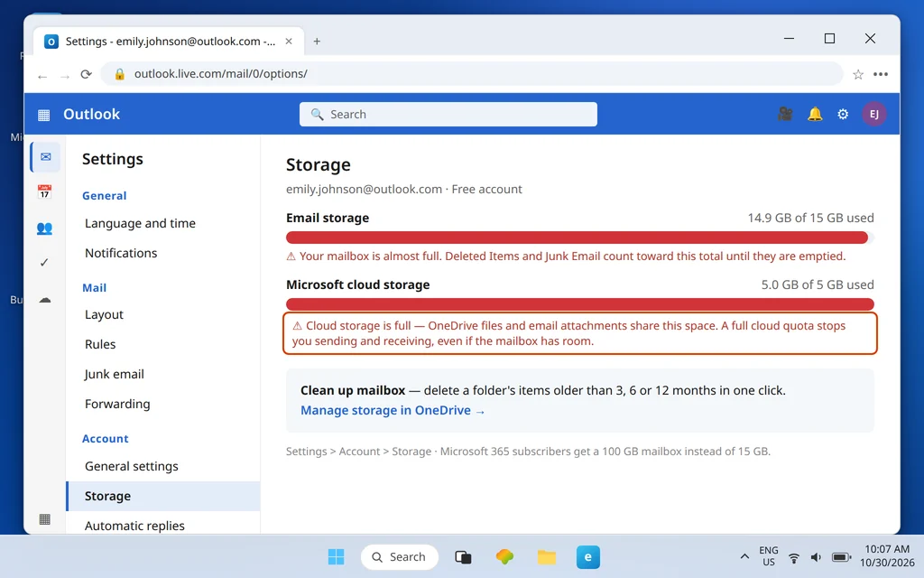Click '14.9 GB of 15 GB used' text
The image size is (924, 578).
pos(810,219)
